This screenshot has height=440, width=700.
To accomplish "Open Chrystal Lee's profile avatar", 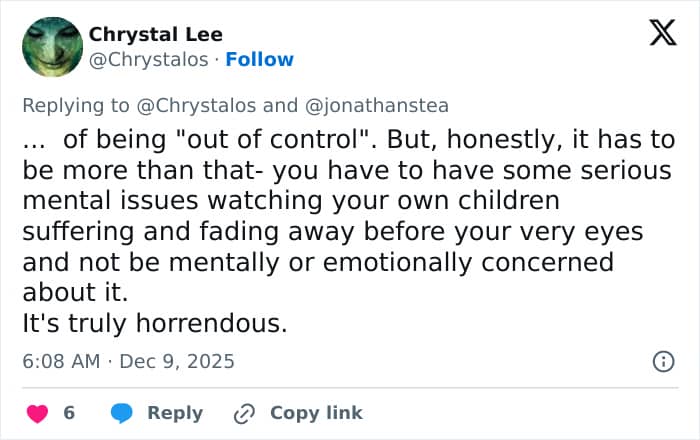I will coord(51,47).
